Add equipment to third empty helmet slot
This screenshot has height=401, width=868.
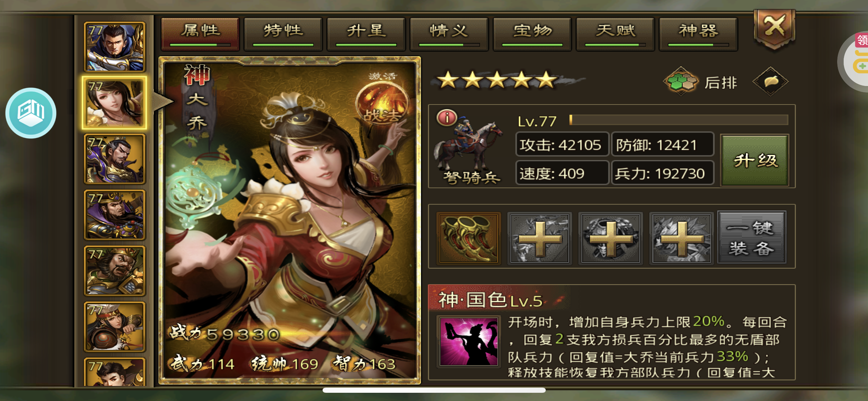pyautogui.click(x=611, y=238)
